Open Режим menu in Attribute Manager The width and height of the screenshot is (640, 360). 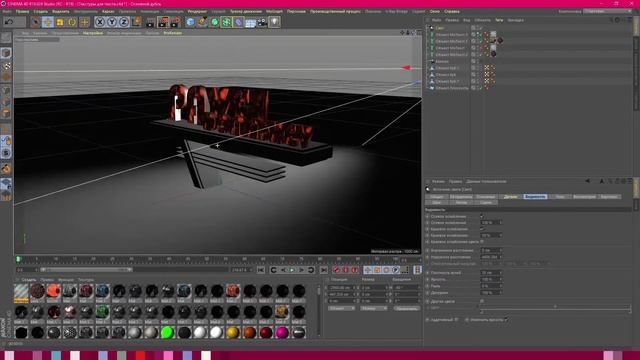tap(438, 181)
